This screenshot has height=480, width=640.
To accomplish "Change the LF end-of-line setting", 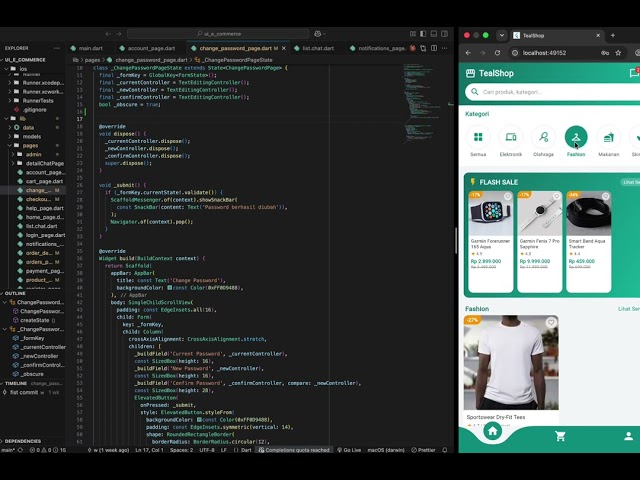I will pyautogui.click(x=224, y=450).
